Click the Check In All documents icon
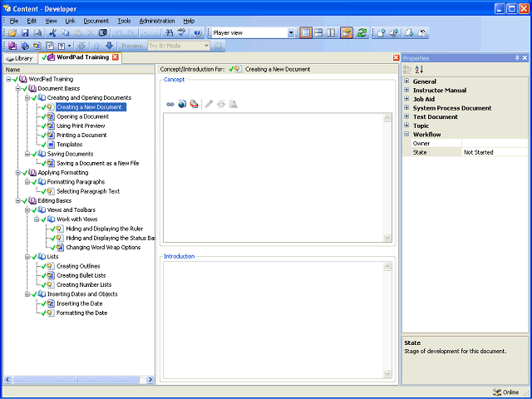 click(393, 33)
